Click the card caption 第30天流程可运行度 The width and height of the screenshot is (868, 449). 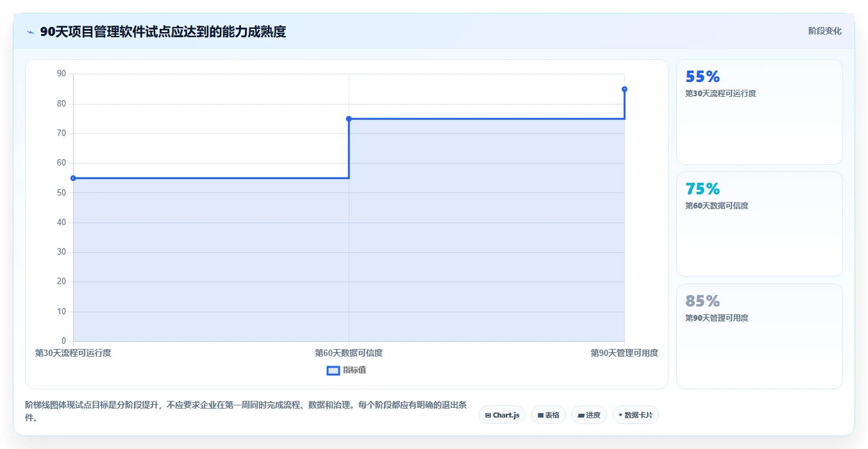click(721, 94)
